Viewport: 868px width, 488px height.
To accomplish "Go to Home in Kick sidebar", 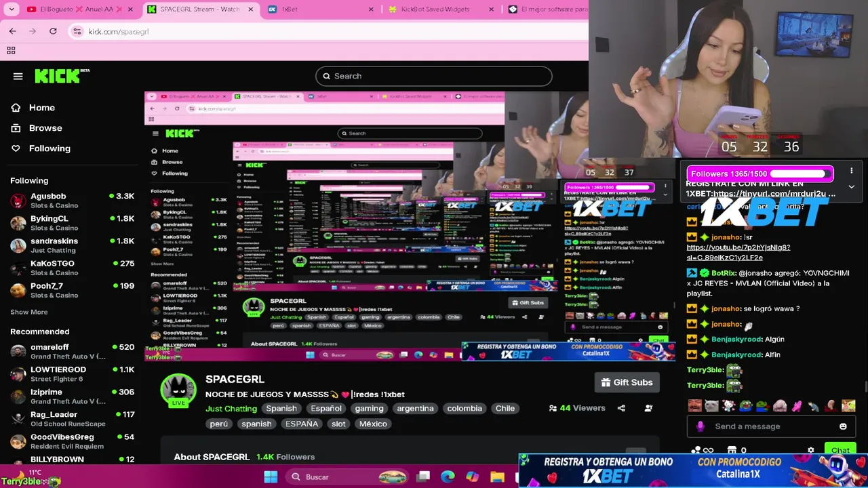I will pos(33,108).
